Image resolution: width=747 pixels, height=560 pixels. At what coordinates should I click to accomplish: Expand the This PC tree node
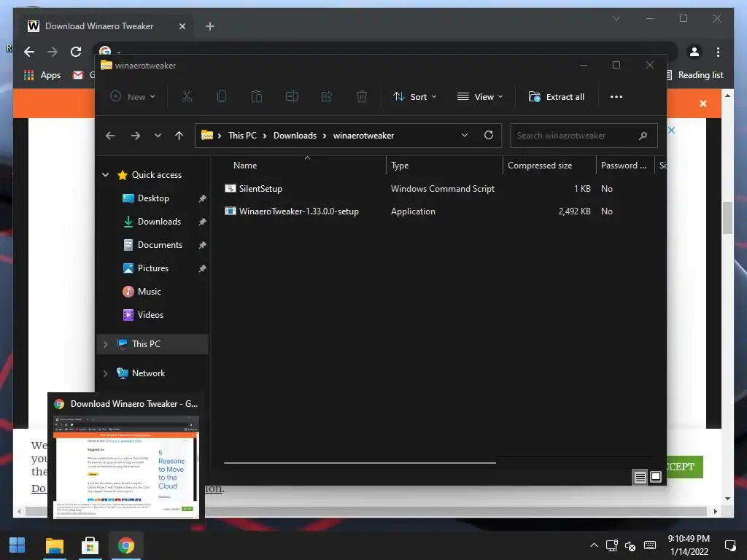(x=106, y=344)
